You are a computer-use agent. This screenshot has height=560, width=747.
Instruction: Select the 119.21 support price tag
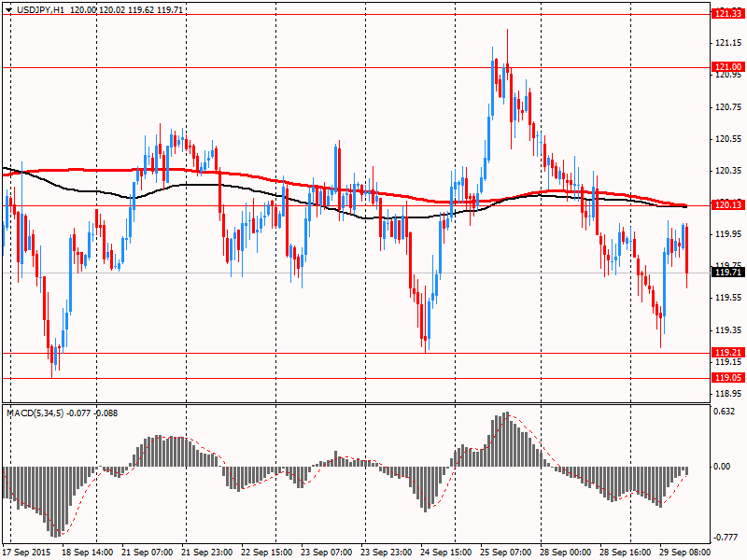coord(727,353)
